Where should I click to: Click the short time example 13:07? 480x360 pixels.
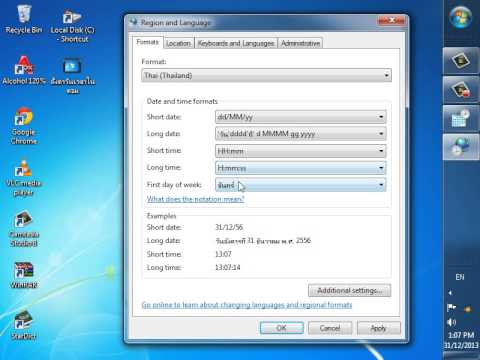tap(223, 254)
